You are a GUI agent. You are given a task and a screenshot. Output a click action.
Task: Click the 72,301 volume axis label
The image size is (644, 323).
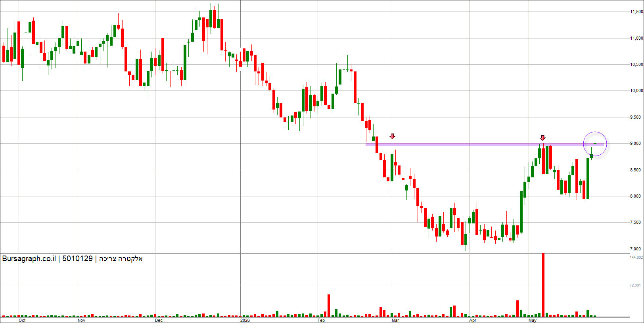click(635, 285)
